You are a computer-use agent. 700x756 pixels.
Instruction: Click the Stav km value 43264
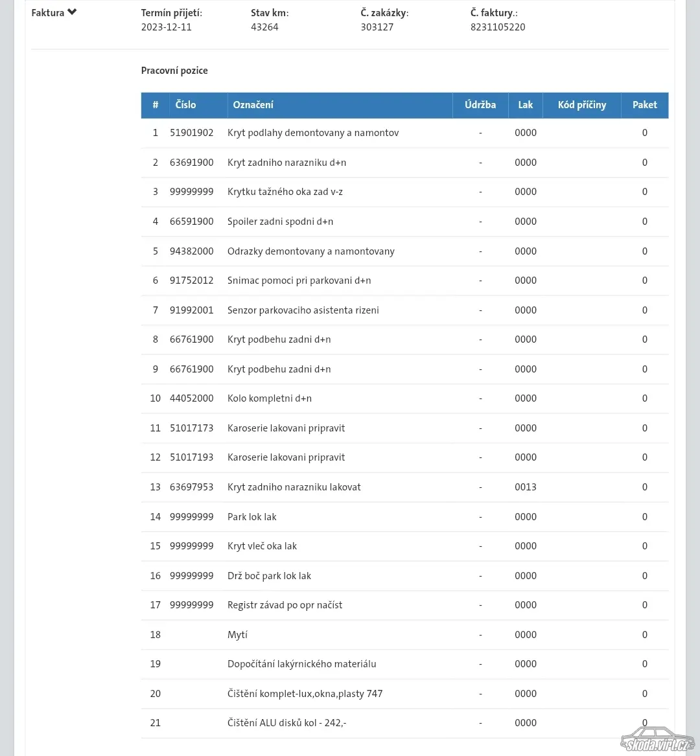[264, 27]
